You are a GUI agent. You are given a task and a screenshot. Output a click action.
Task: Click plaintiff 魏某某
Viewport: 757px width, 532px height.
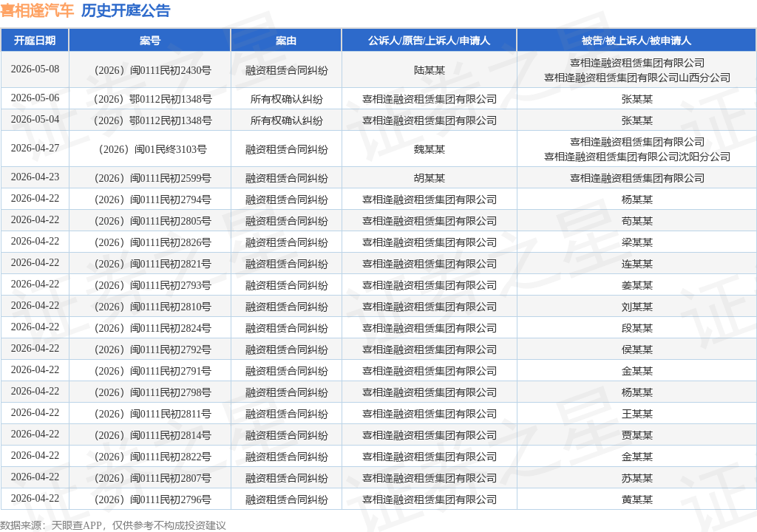pos(430,150)
